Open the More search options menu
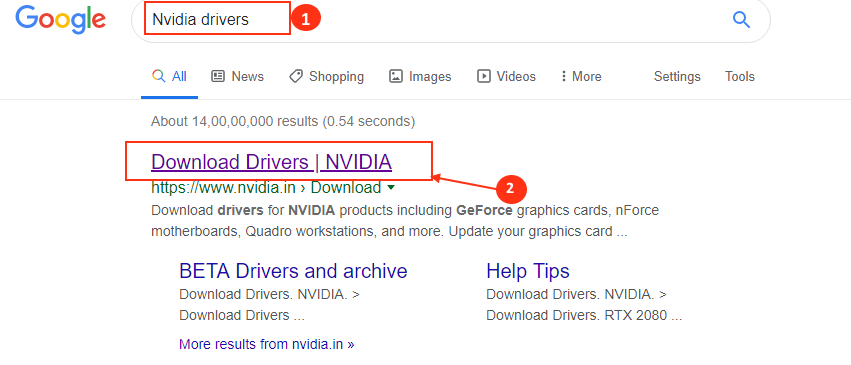Image resolution: width=851 pixels, height=365 pixels. [581, 76]
